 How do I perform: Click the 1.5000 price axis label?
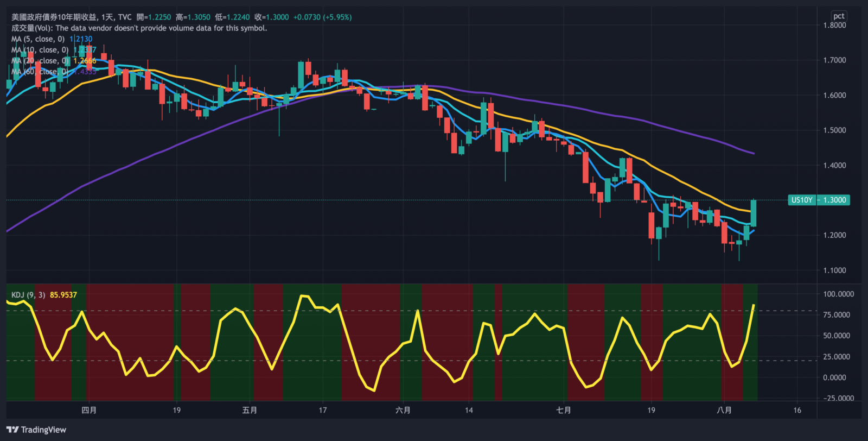[x=834, y=130]
